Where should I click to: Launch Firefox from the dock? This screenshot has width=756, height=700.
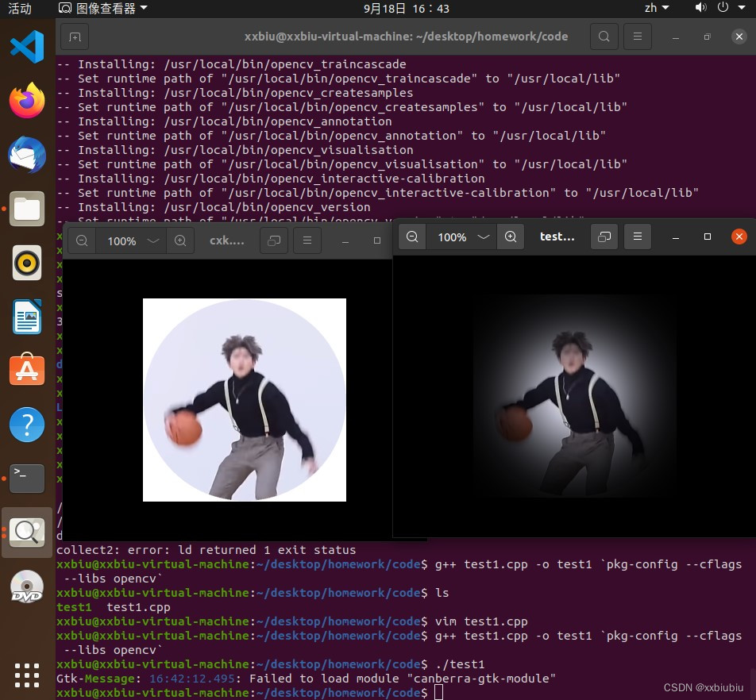pyautogui.click(x=27, y=100)
